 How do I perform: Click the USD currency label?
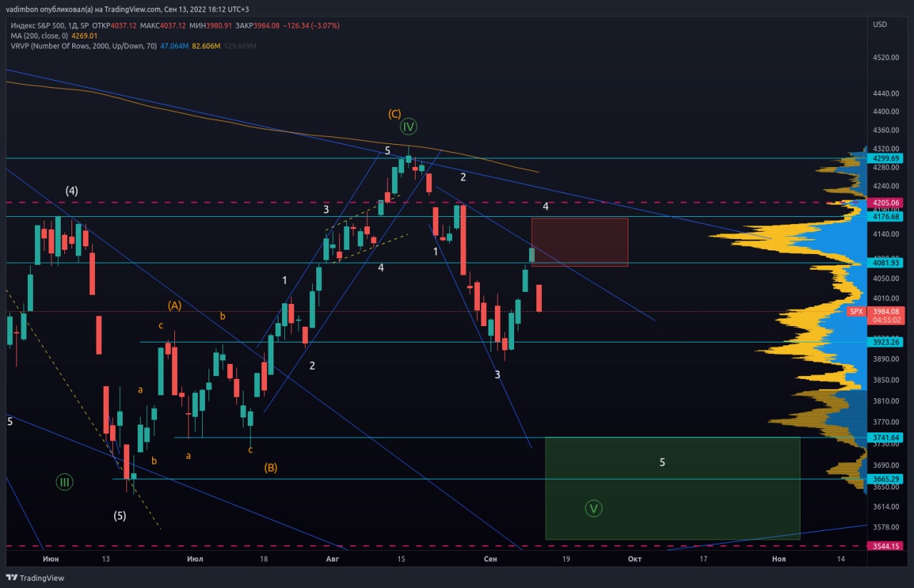880,24
